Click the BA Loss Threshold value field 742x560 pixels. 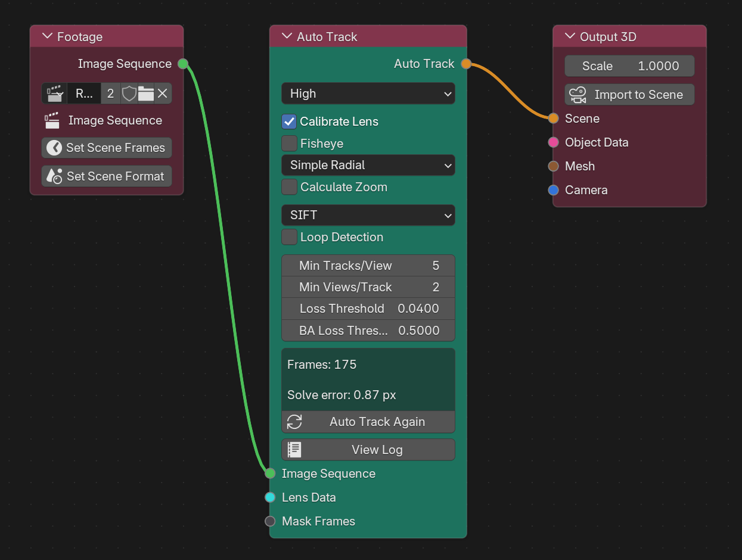point(368,330)
